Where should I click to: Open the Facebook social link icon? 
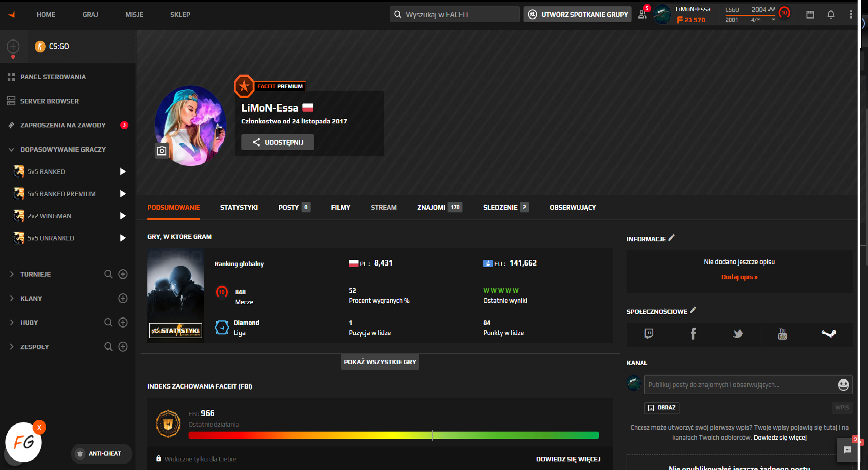pyautogui.click(x=693, y=334)
